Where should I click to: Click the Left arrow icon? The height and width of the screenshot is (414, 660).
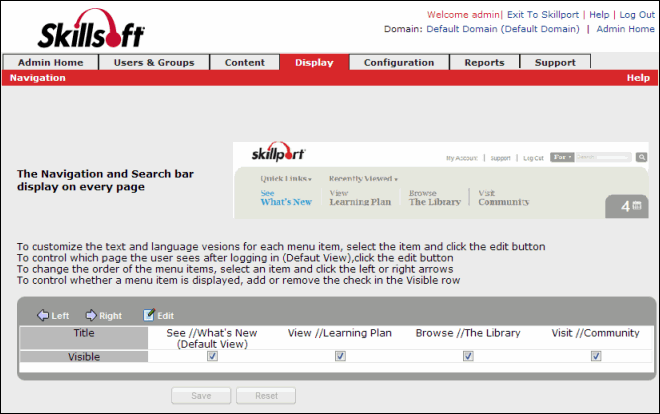[x=43, y=315]
